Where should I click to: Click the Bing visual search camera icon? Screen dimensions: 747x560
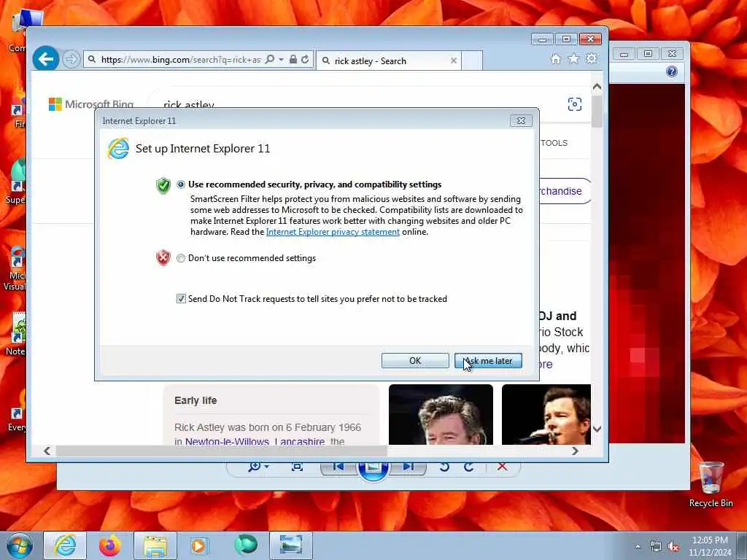pyautogui.click(x=575, y=104)
